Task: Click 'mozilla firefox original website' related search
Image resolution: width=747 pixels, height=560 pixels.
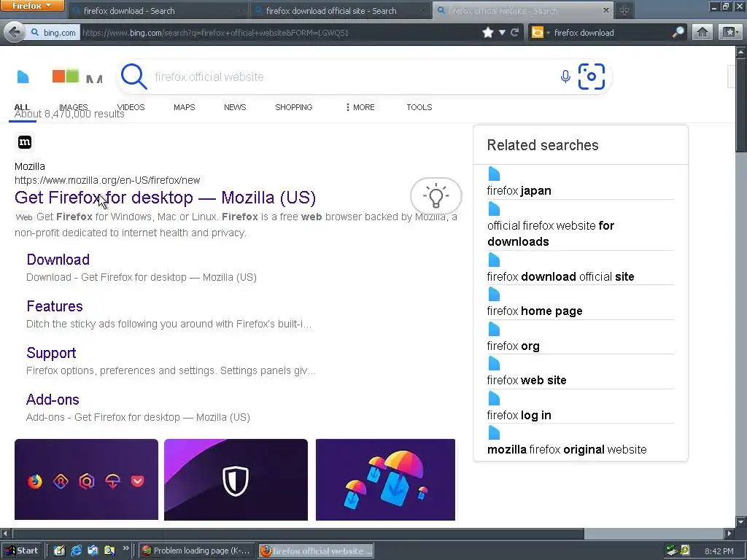Action: tap(567, 449)
